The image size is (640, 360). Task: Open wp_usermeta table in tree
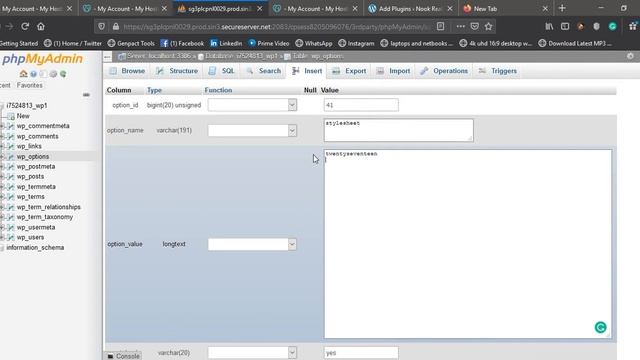pyautogui.click(x=36, y=227)
